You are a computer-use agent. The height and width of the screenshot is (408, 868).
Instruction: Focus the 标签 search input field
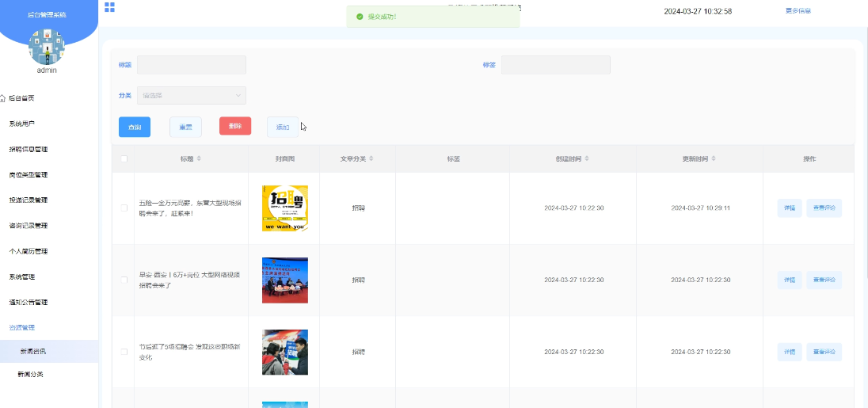556,65
